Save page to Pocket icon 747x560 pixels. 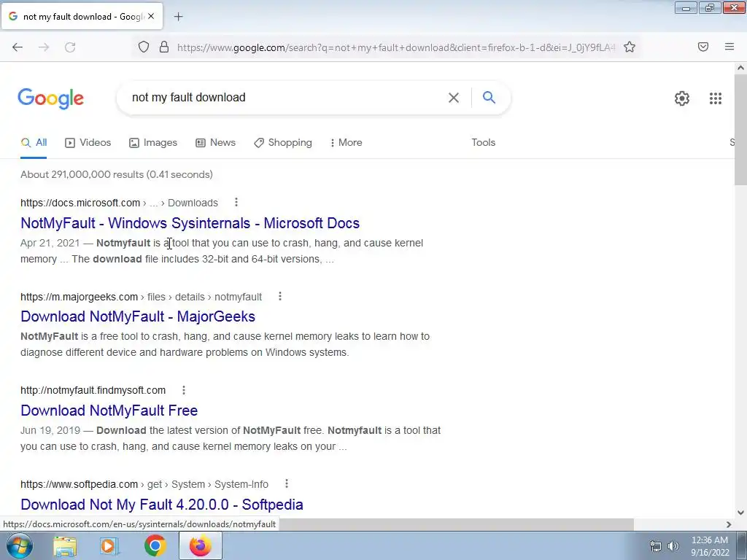point(703,47)
